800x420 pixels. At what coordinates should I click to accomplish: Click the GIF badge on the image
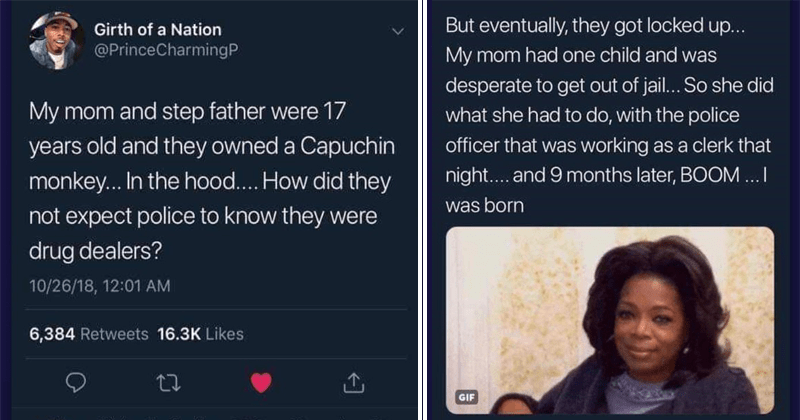[465, 397]
